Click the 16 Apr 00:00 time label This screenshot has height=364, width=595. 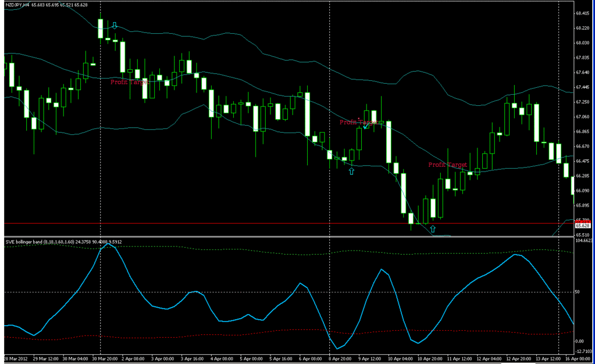(x=578, y=359)
